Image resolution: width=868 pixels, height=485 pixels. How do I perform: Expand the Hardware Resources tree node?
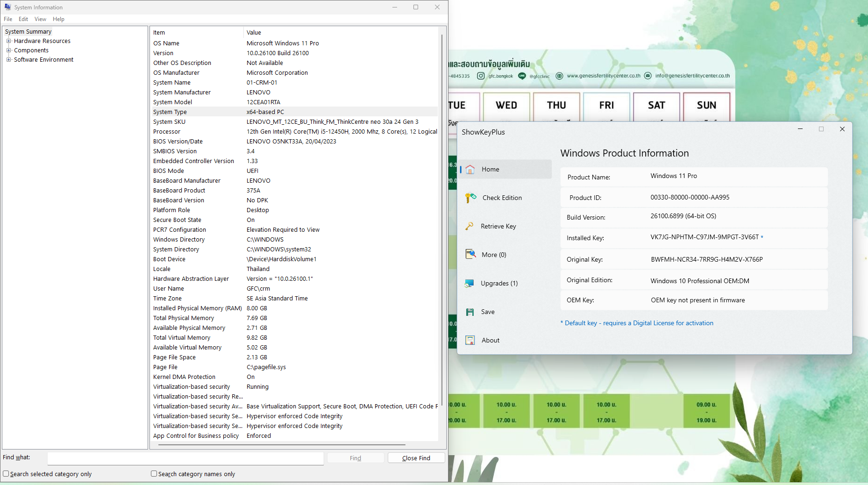tap(8, 41)
